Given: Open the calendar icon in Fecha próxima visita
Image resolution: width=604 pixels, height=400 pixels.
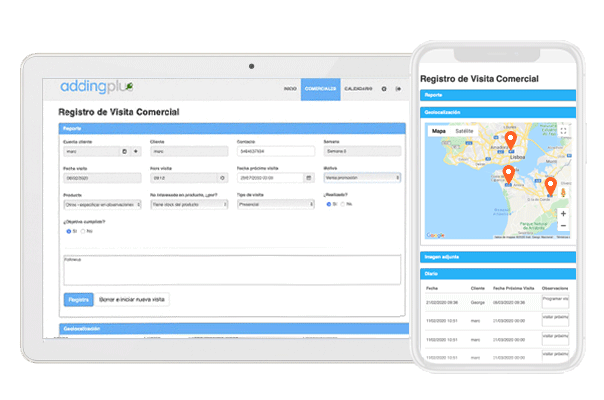Looking at the screenshot, I should point(309,178).
